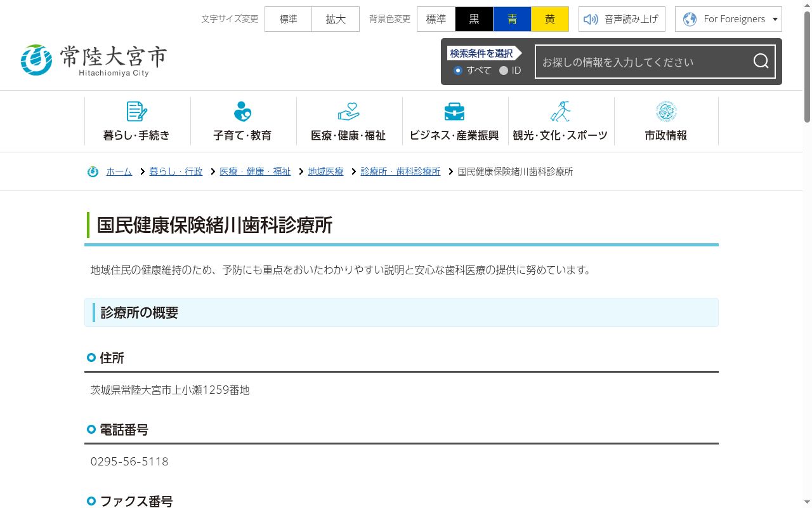Select the ID search radio button

pyautogui.click(x=504, y=70)
